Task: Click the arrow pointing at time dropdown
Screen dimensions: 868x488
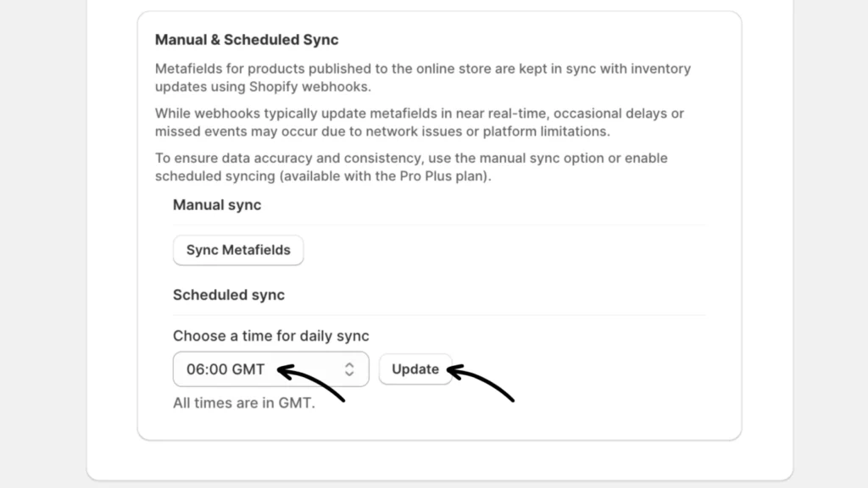Action: tap(312, 383)
